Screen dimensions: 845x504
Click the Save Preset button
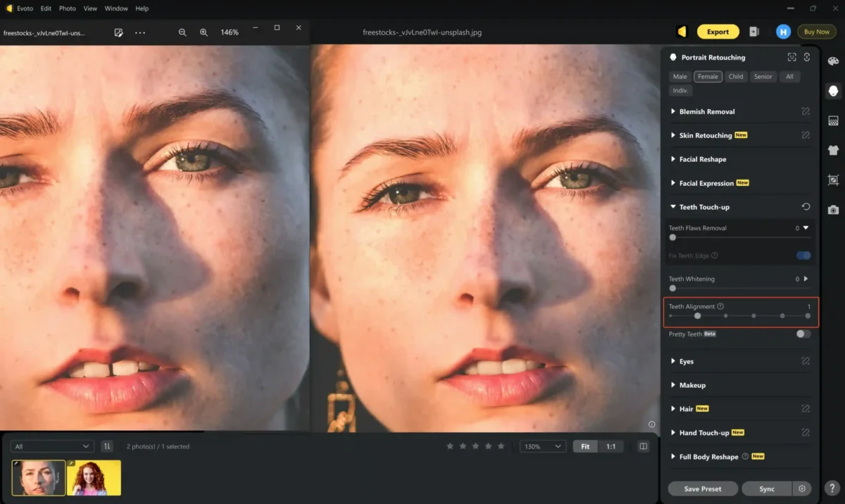[702, 489]
